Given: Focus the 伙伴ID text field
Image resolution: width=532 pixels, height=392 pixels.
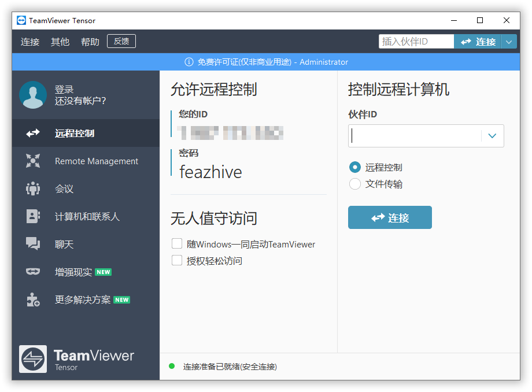Looking at the screenshot, I should [x=415, y=136].
